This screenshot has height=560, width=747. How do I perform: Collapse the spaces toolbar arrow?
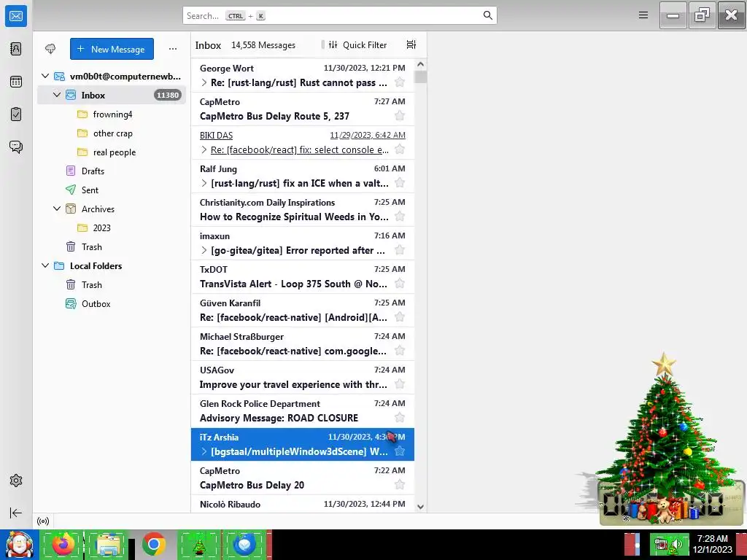pyautogui.click(x=16, y=513)
